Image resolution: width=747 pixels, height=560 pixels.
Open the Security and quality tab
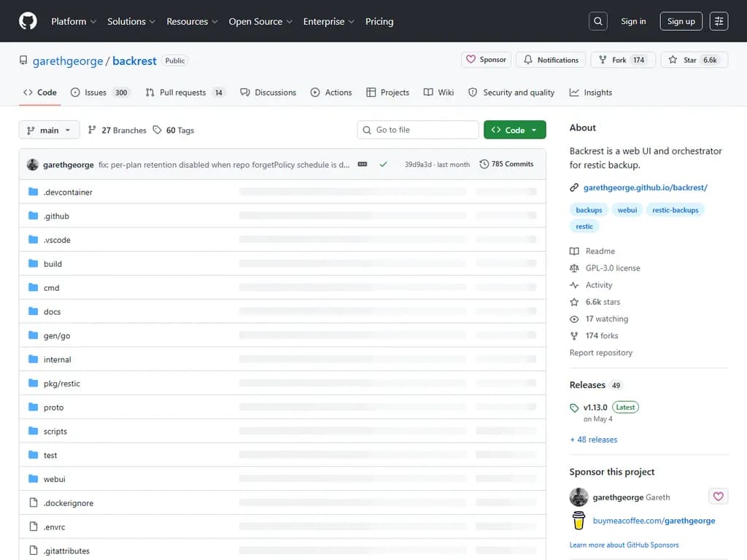click(511, 93)
